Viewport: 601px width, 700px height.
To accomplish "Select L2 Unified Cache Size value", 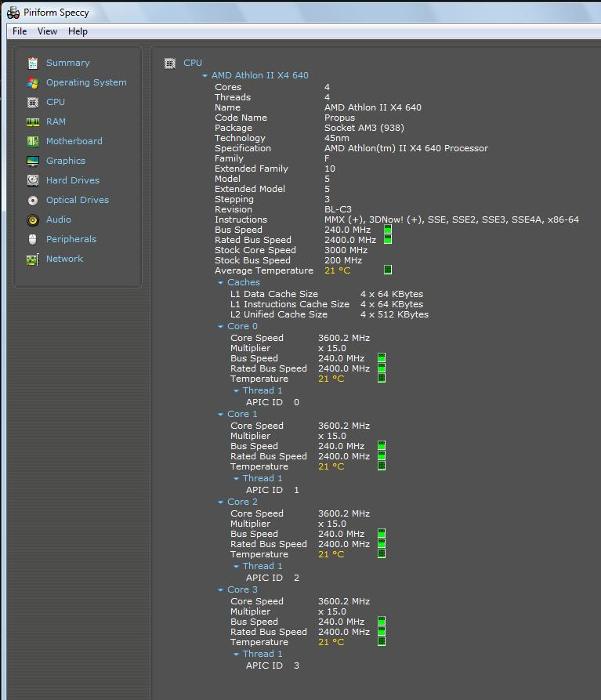I will (394, 315).
